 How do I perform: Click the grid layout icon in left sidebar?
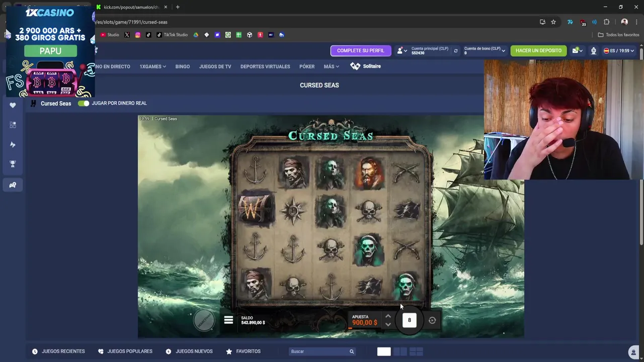coord(13,125)
